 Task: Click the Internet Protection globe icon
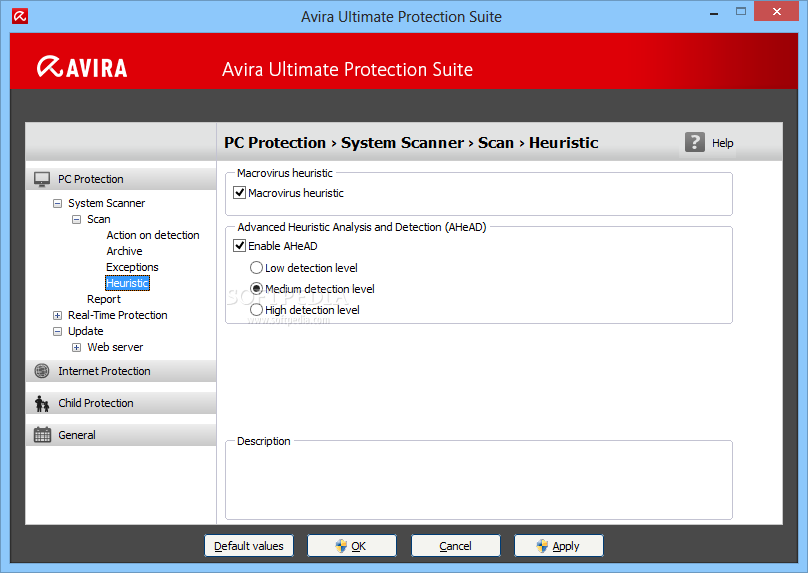(x=42, y=371)
